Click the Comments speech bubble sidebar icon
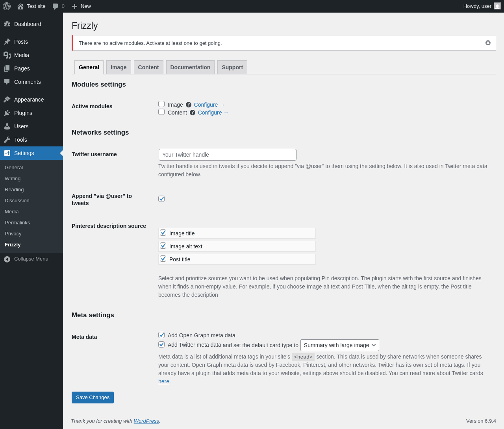 pyautogui.click(x=7, y=82)
